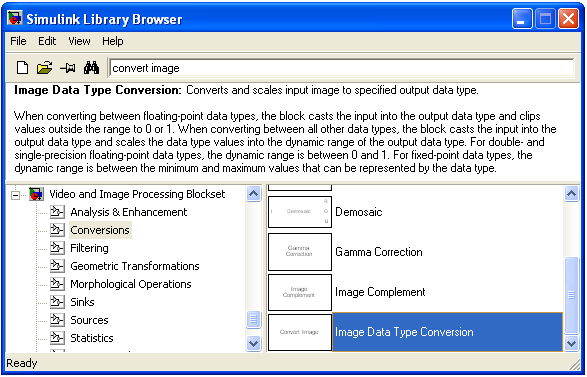Maximize the Simulink Library Browser window

pos(545,19)
